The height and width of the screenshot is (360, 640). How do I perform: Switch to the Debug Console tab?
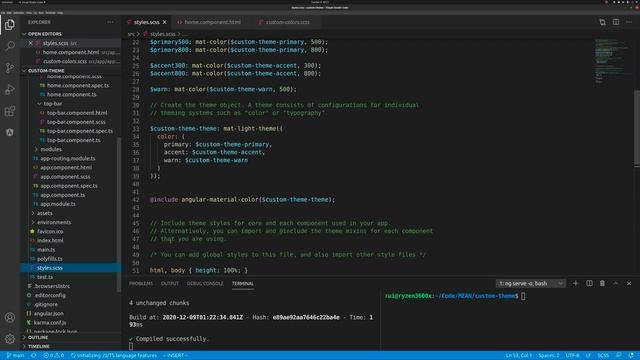205,283
